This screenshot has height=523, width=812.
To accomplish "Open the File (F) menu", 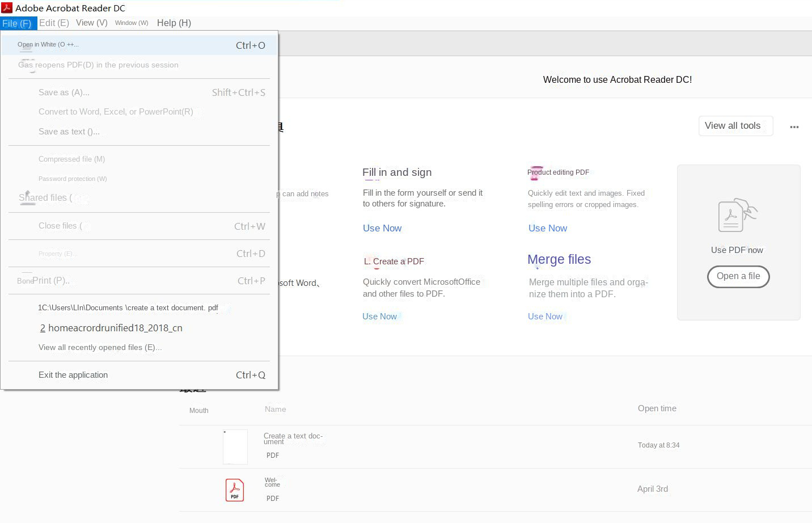I will [x=18, y=23].
